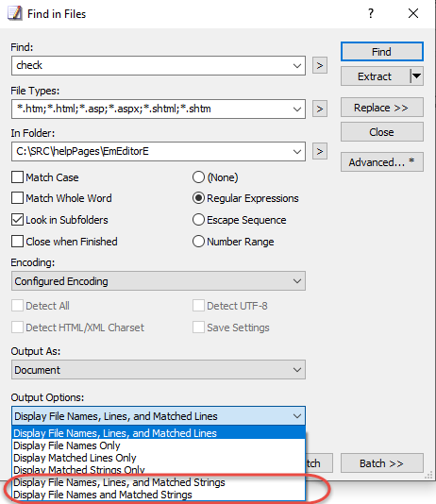Choose the (None) radio option
The image size is (436, 504).
pyautogui.click(x=198, y=177)
